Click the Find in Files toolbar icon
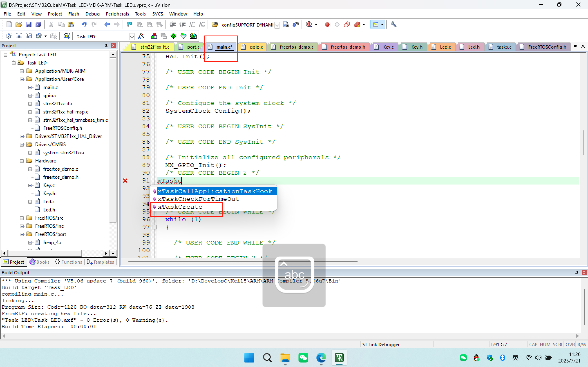This screenshot has width=588, height=367. click(x=215, y=24)
